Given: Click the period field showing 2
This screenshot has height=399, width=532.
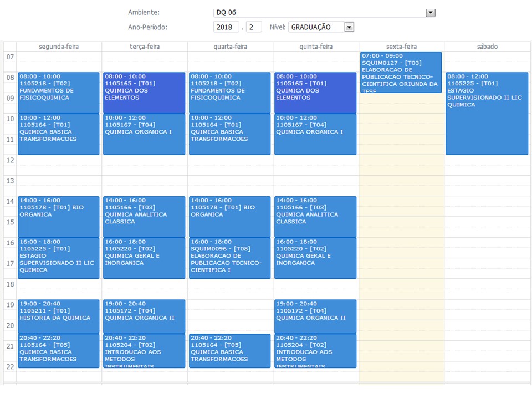Looking at the screenshot, I should click(x=254, y=27).
